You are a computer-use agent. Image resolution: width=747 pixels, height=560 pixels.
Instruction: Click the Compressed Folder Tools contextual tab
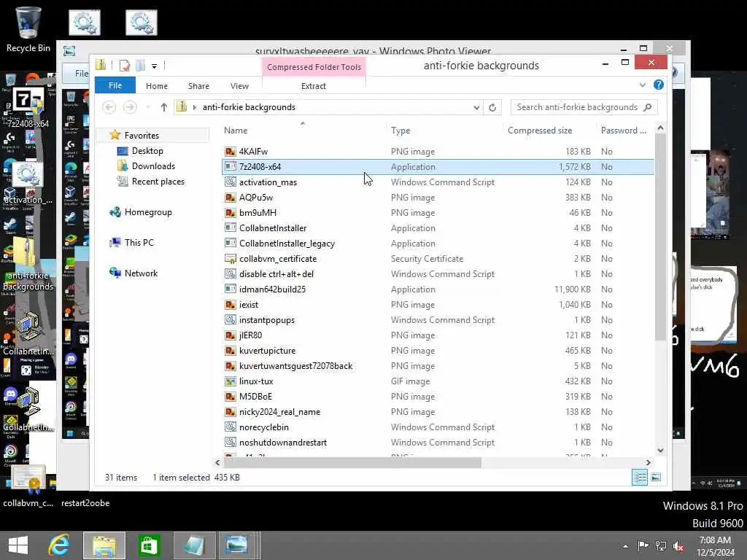click(314, 67)
